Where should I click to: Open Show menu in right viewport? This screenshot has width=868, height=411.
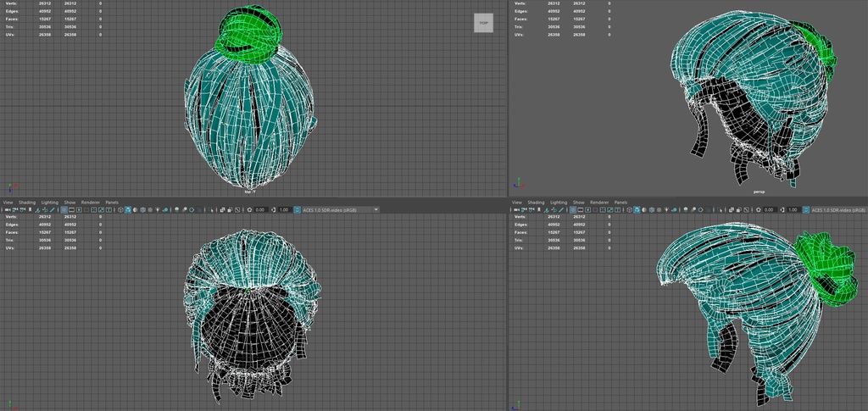tap(578, 203)
